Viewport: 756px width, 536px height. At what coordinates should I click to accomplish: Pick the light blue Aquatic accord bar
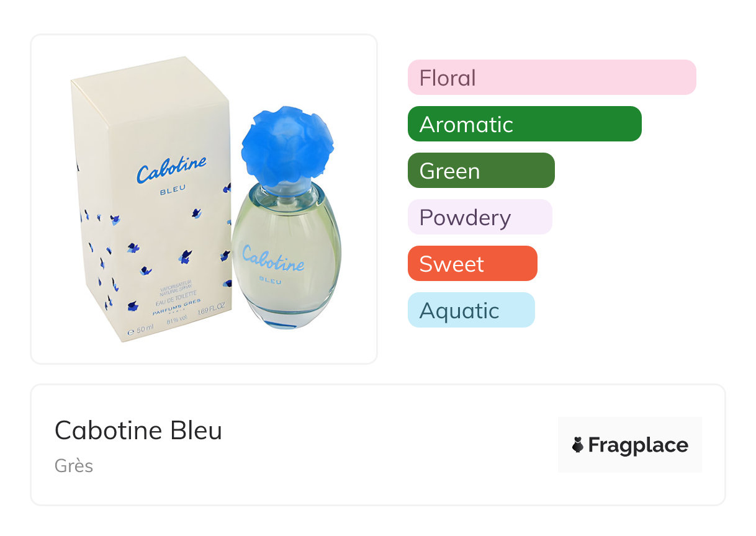pyautogui.click(x=470, y=310)
